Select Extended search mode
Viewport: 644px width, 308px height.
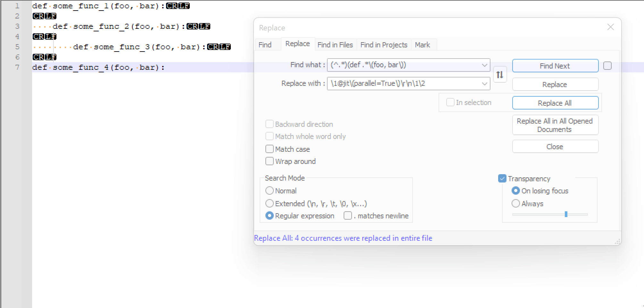coord(270,204)
